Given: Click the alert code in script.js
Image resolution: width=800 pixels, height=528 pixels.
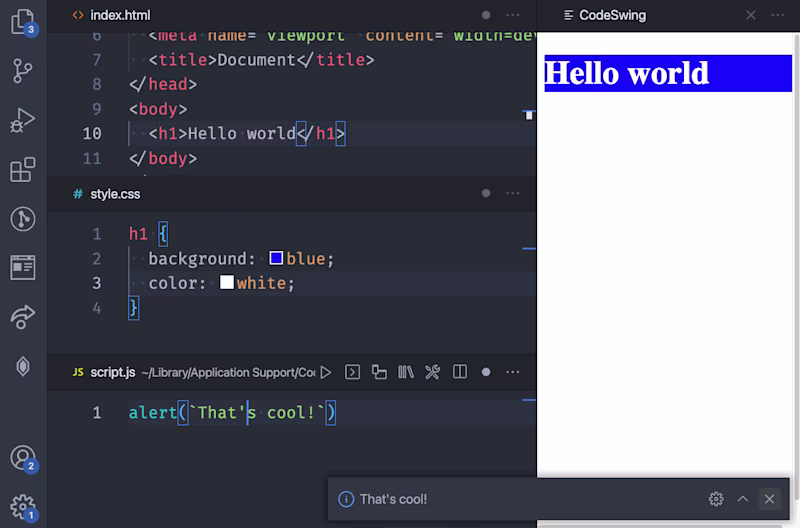Looking at the screenshot, I should point(232,413).
